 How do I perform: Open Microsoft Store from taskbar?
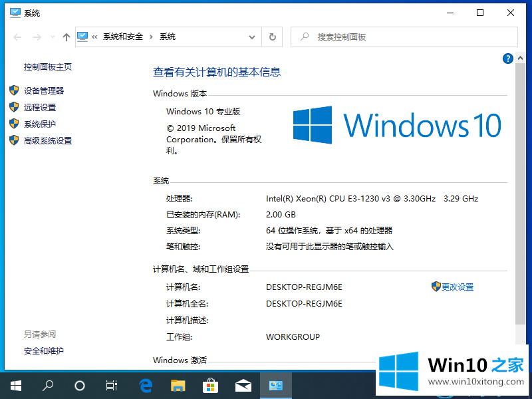(210, 386)
